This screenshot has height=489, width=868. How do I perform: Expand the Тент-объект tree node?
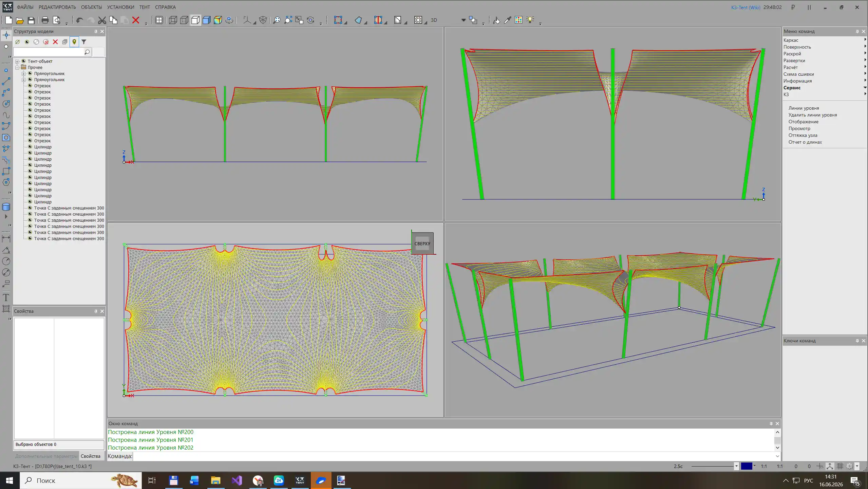[17, 61]
